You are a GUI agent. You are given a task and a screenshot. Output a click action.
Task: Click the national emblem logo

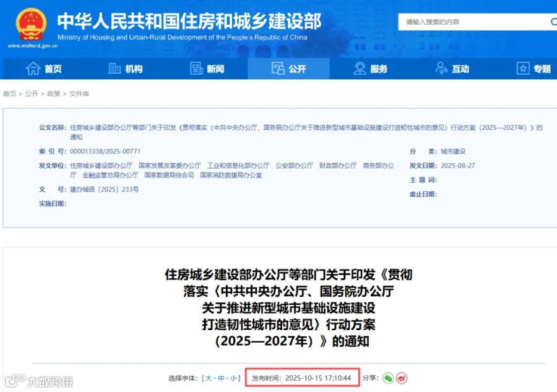click(x=32, y=24)
